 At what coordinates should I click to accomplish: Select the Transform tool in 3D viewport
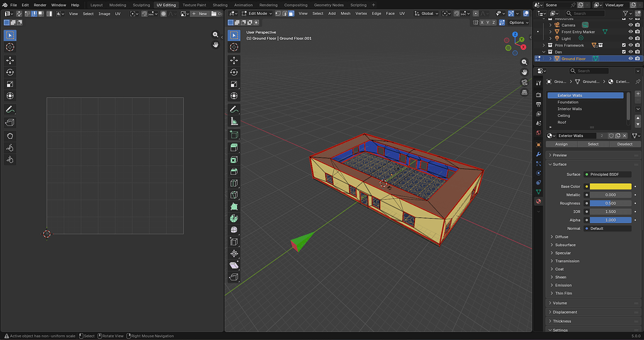[234, 96]
